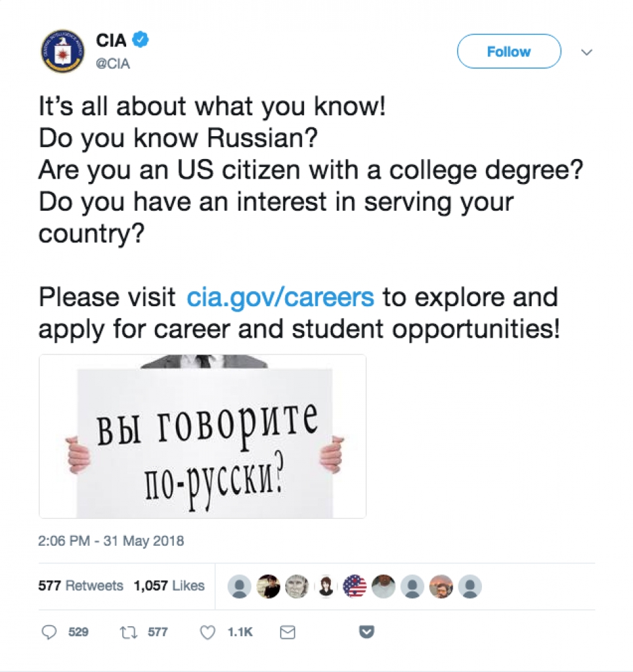The width and height of the screenshot is (633, 672).
Task: Click the CIA profile avatar seal
Action: (62, 51)
